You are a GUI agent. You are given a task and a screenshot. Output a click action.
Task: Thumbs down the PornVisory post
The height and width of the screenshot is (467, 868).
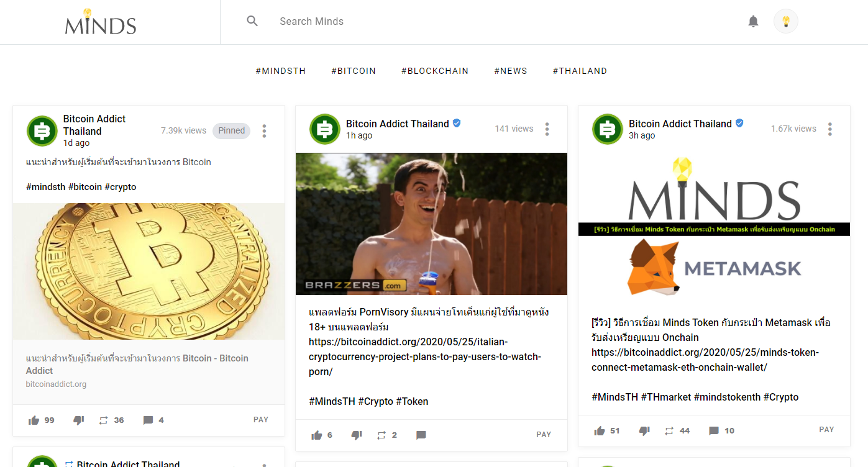tap(356, 435)
